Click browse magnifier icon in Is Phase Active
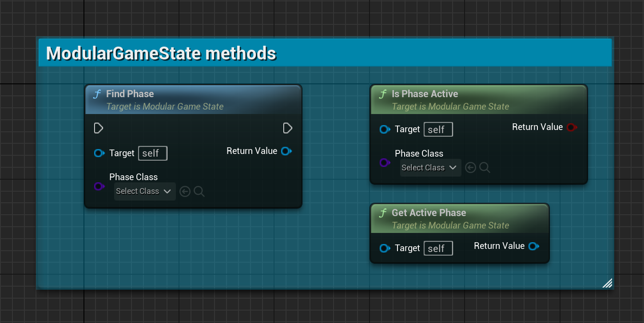Image resolution: width=644 pixels, height=323 pixels. click(485, 168)
